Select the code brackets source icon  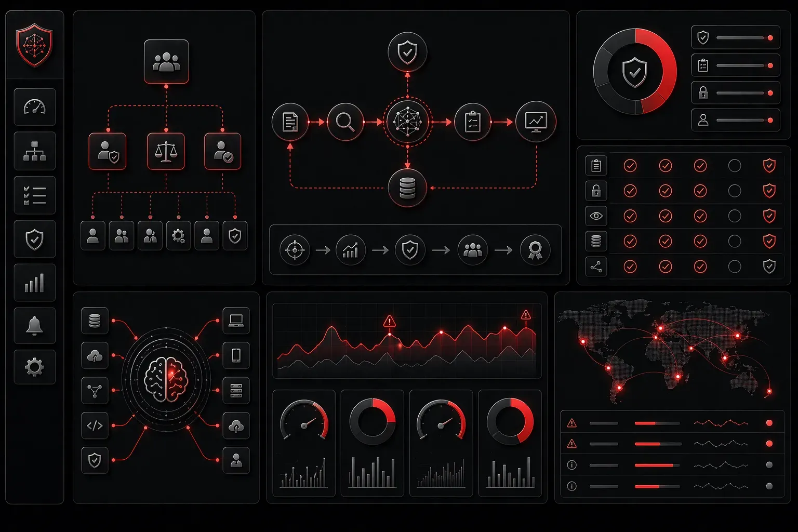[x=95, y=426]
